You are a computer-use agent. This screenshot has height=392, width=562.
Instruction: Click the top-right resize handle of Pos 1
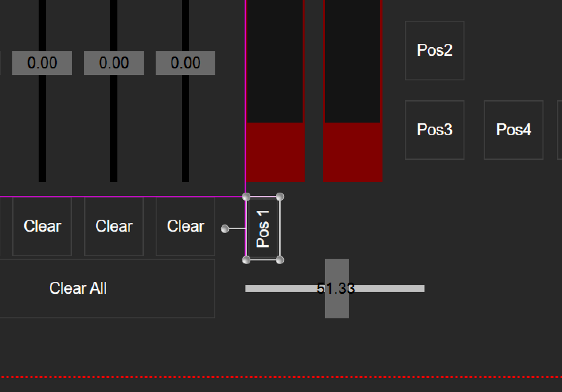280,197
